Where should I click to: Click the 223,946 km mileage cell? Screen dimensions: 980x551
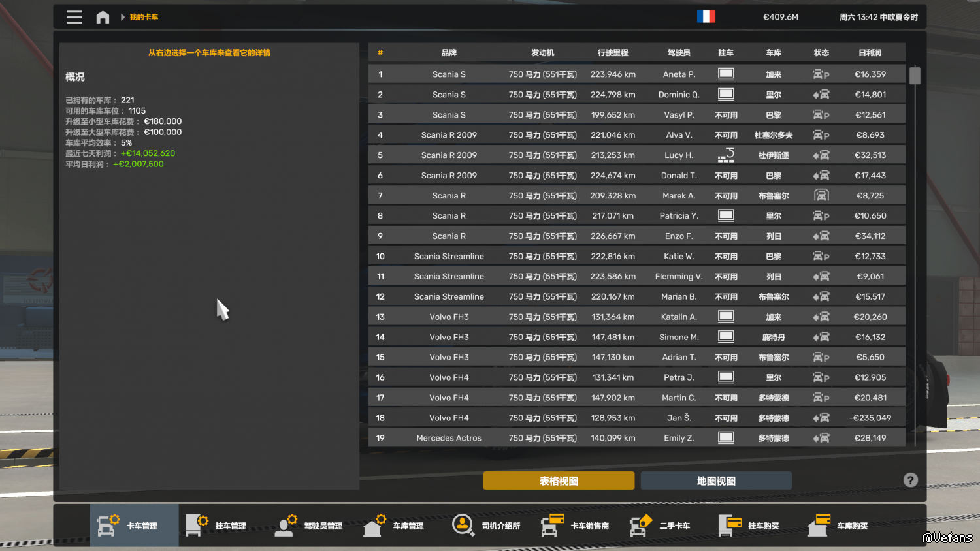pyautogui.click(x=613, y=74)
